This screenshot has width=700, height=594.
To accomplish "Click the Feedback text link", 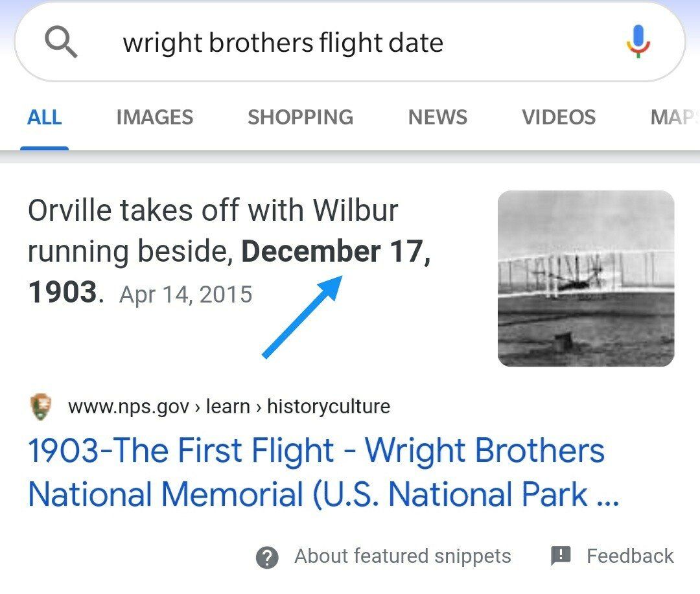I will pyautogui.click(x=630, y=556).
